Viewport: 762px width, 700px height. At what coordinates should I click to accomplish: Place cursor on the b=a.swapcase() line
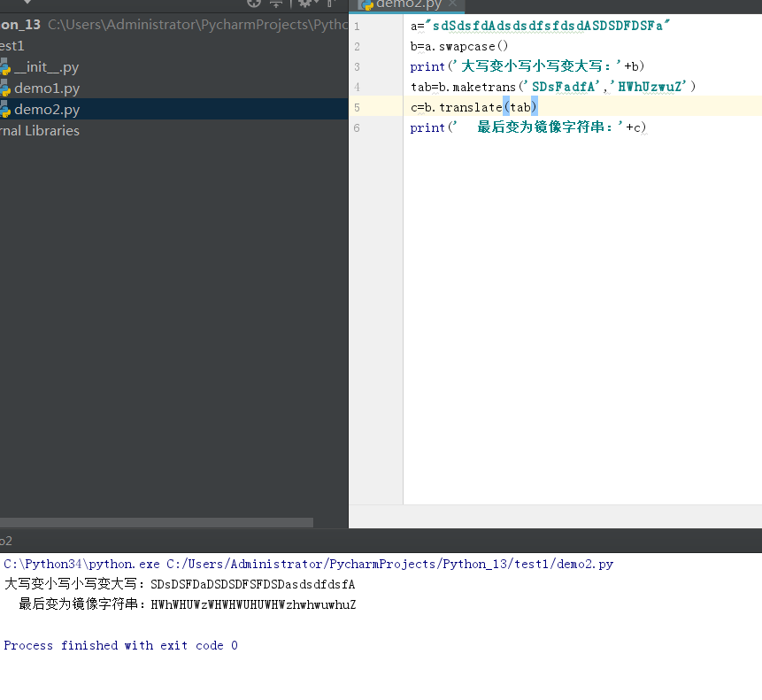point(459,46)
